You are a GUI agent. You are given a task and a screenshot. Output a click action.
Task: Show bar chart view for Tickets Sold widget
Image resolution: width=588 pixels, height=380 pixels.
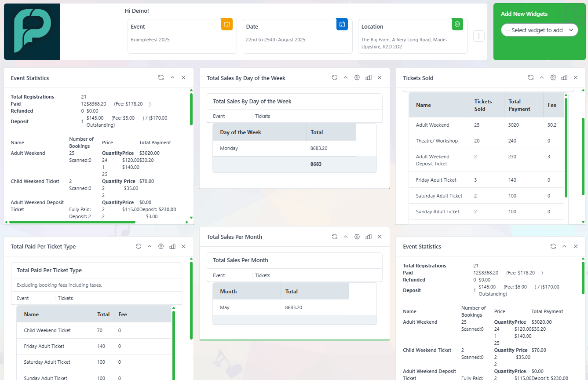[564, 77]
